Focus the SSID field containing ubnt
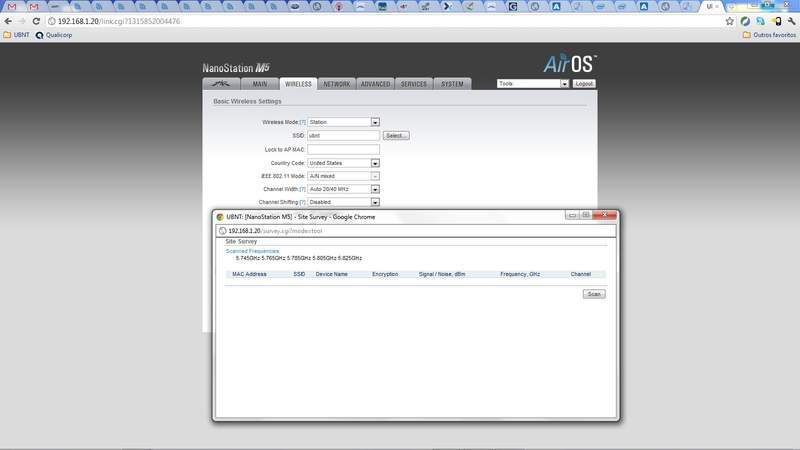This screenshot has height=450, width=800. tap(343, 136)
